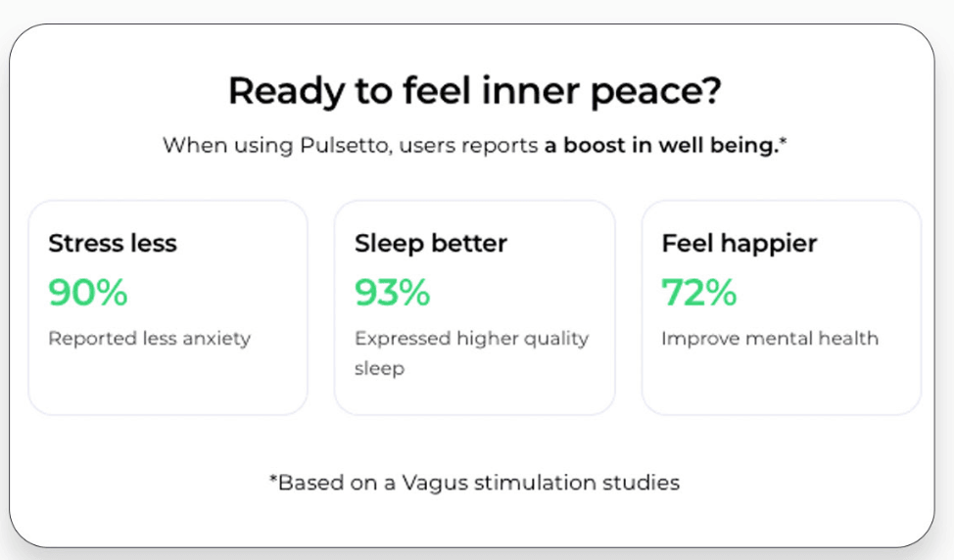Click the asterisk after "well being."

(x=785, y=144)
